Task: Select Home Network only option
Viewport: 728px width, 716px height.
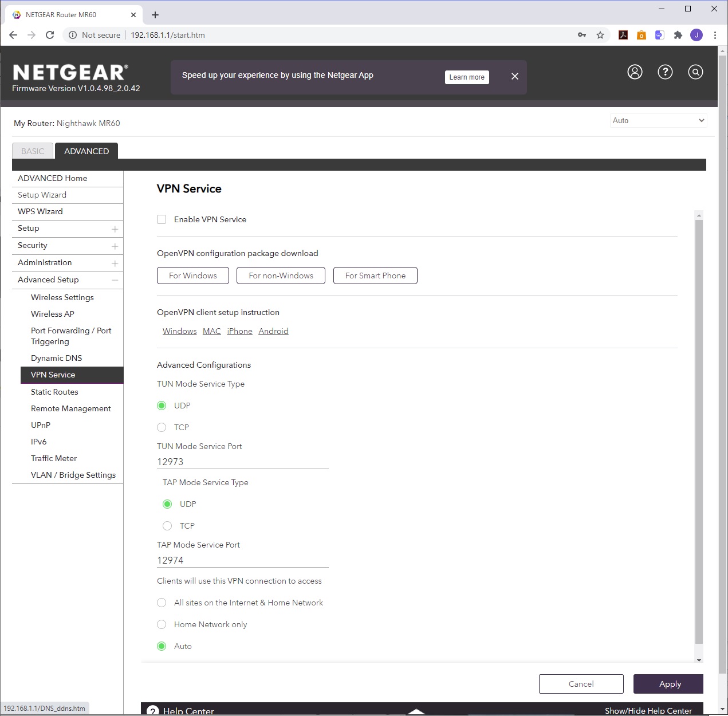Action: coord(162,624)
